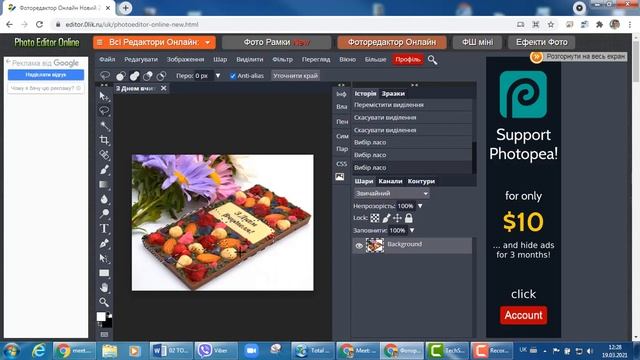Viewport: 640px width, 360px height.
Task: Select the Blur drop tool
Action: [x=104, y=199]
